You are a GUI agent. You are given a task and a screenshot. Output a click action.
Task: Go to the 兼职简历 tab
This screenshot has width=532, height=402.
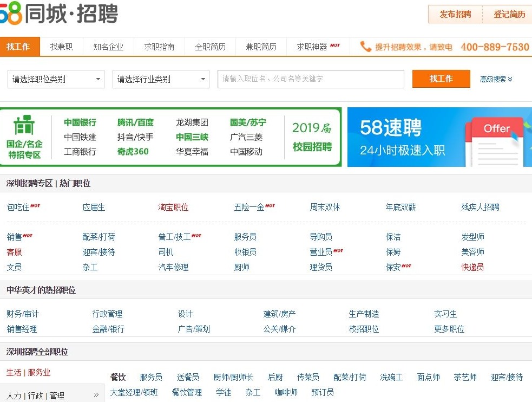[x=261, y=47]
